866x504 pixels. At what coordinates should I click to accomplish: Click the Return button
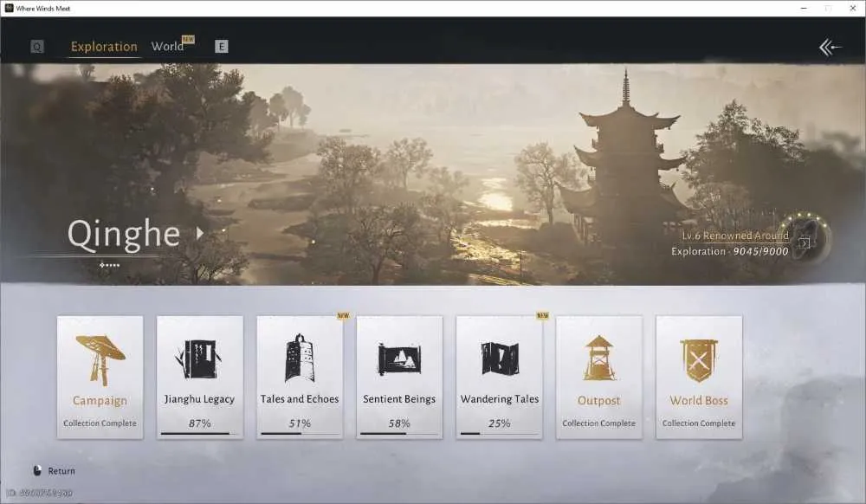coord(54,471)
